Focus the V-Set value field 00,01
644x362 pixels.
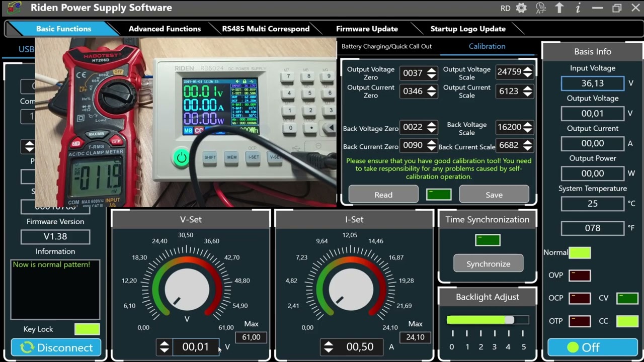click(195, 347)
